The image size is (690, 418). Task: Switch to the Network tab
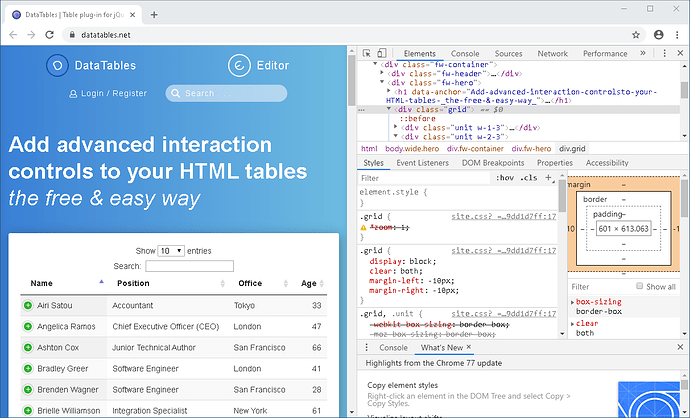(x=552, y=53)
